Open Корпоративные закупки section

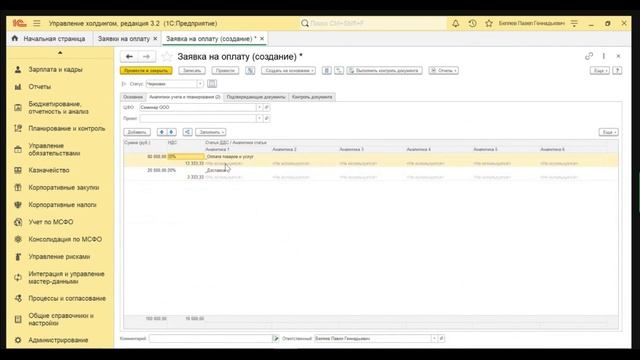coord(64,187)
